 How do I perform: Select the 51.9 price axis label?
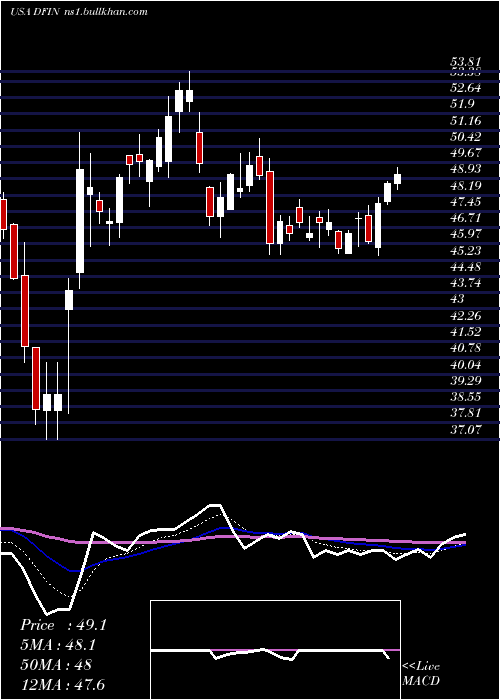point(462,104)
